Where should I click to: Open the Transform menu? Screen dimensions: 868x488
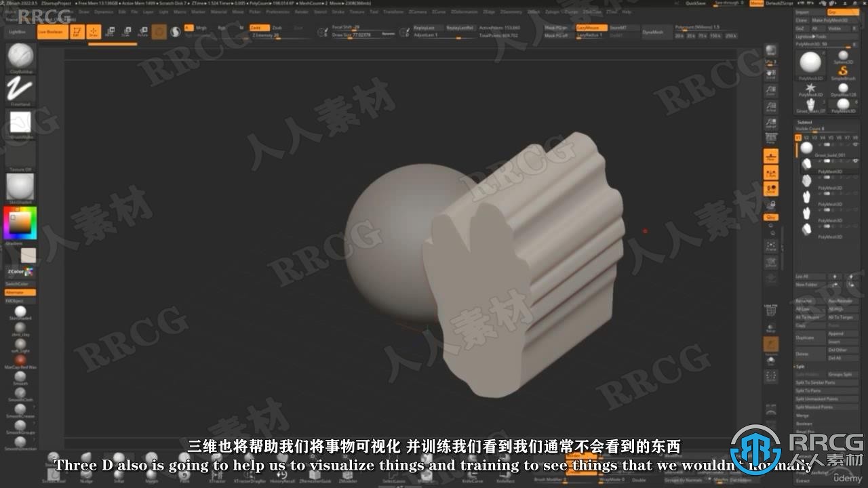click(393, 12)
